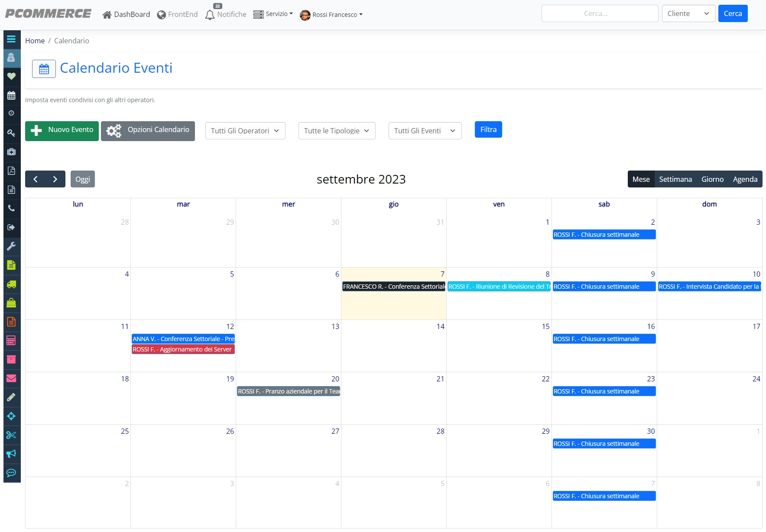Image resolution: width=766 pixels, height=532 pixels.
Task: Open the Rossi Francesco user menu
Action: 331,15
